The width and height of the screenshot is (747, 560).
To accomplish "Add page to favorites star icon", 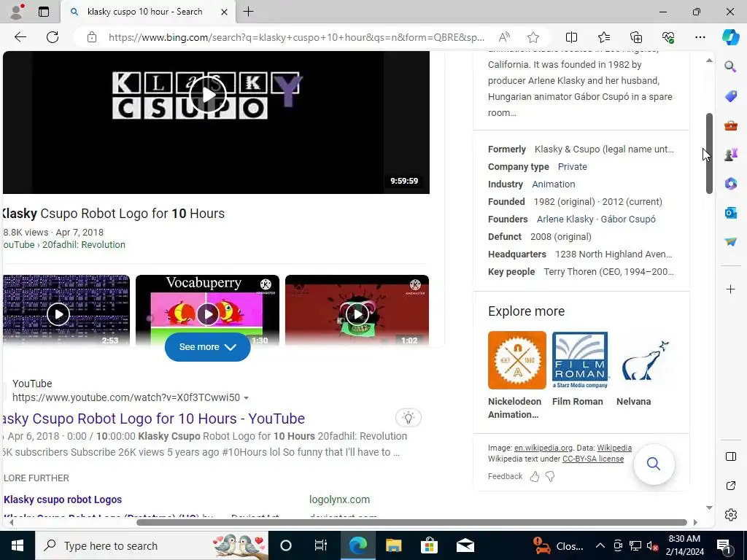I will coord(533,37).
